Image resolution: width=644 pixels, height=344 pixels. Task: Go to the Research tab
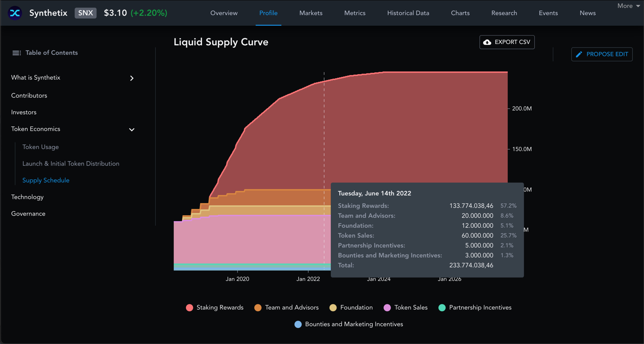tap(504, 13)
